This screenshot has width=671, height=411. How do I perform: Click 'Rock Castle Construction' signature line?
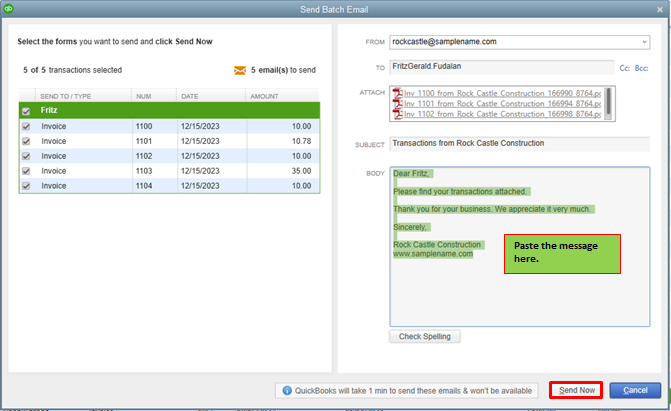tap(438, 244)
